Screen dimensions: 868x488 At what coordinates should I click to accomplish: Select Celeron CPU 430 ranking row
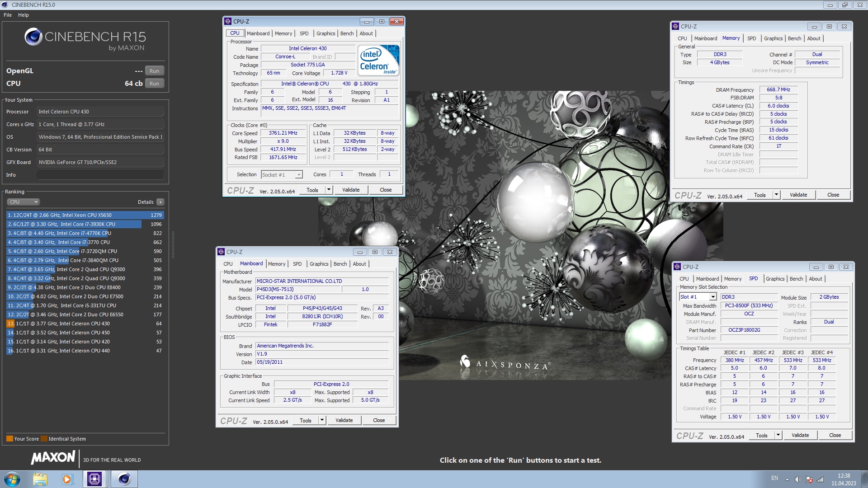85,324
